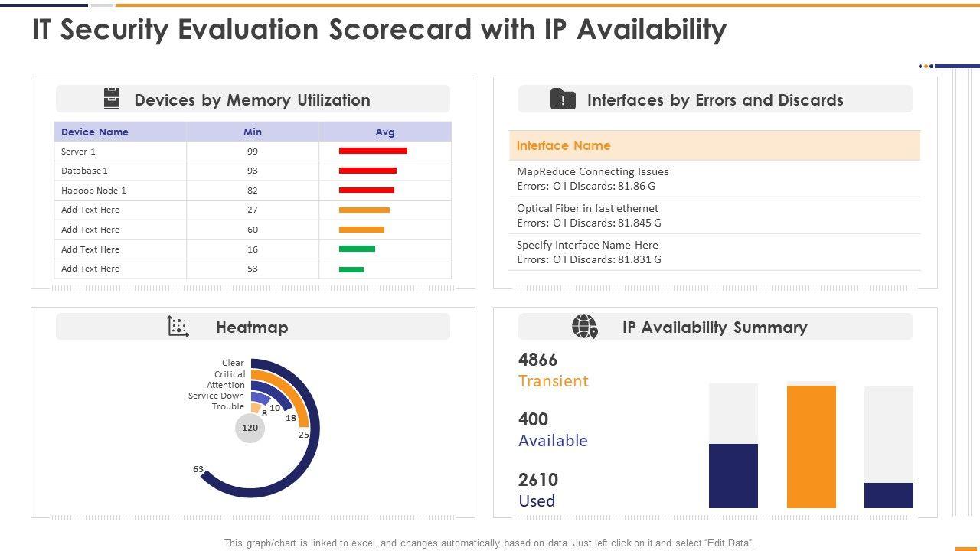This screenshot has width=980, height=551.
Task: Click the Database 1 min value 93
Action: pyautogui.click(x=252, y=171)
